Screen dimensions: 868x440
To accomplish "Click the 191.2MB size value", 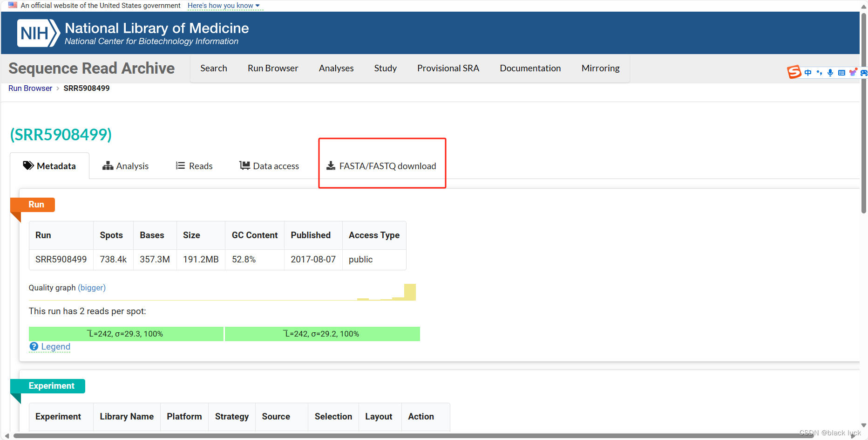I will (201, 259).
